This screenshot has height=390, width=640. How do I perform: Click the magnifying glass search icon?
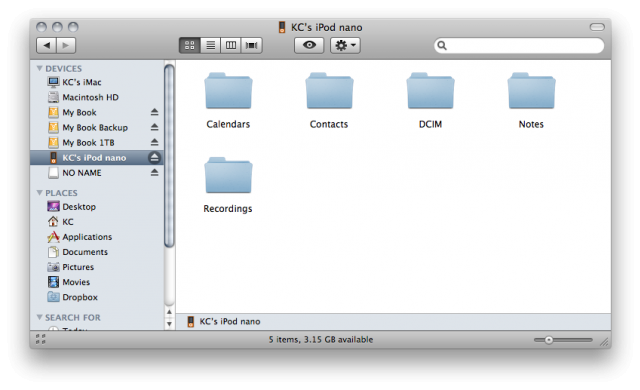point(442,45)
